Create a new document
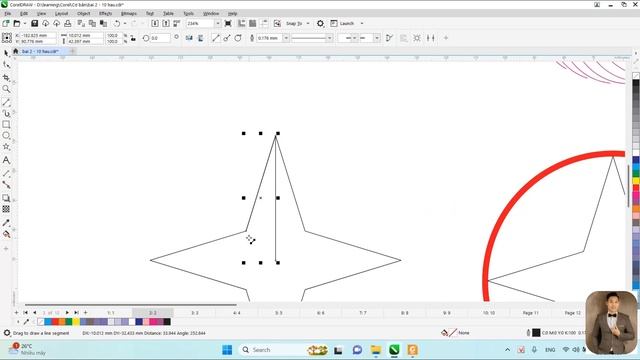The height and width of the screenshot is (360, 640). point(6,24)
